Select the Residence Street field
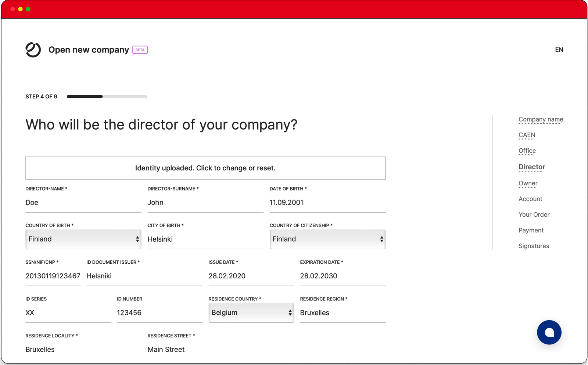Screen dimensions: 588x365 (x=205, y=350)
